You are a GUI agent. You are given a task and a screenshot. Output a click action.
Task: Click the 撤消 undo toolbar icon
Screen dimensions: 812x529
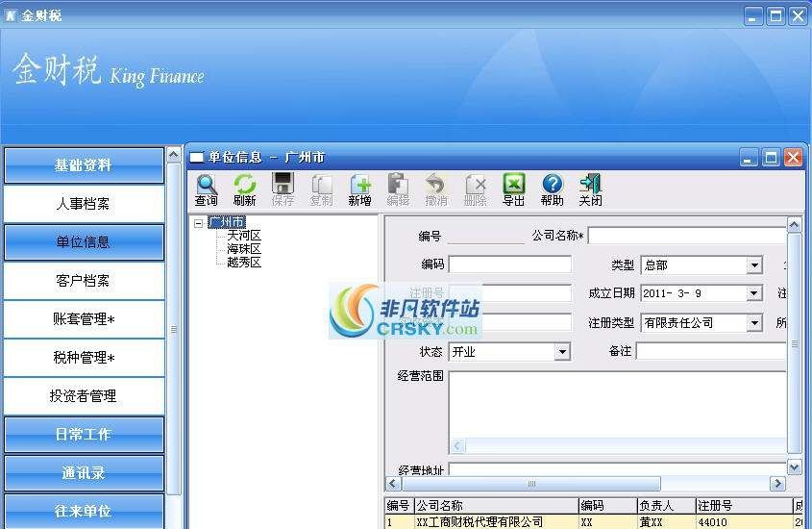coord(436,189)
